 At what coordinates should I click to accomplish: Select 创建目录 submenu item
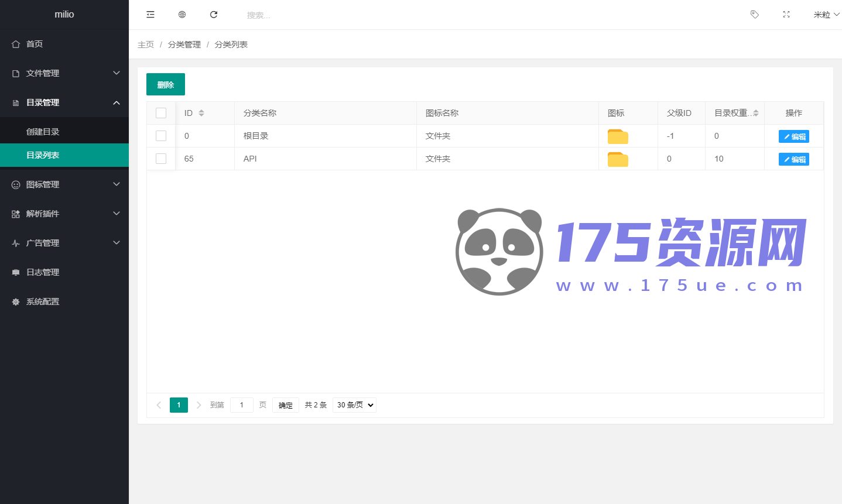[64, 132]
